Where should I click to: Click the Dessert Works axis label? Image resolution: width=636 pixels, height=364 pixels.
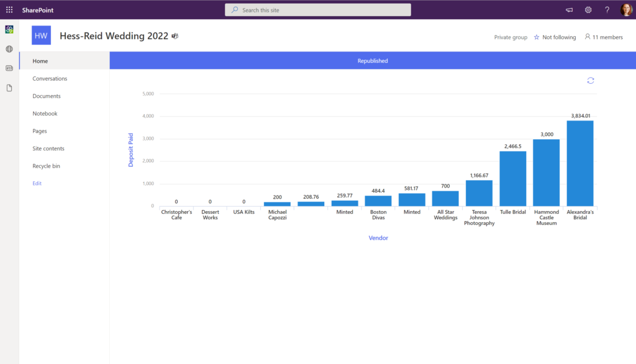[x=210, y=215]
